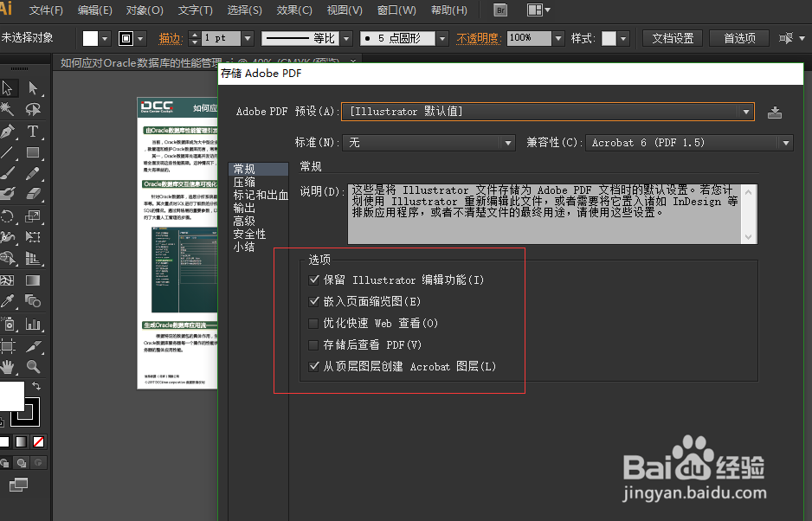The height and width of the screenshot is (521, 812).
Task: Select the Blend tool
Action: click(33, 301)
